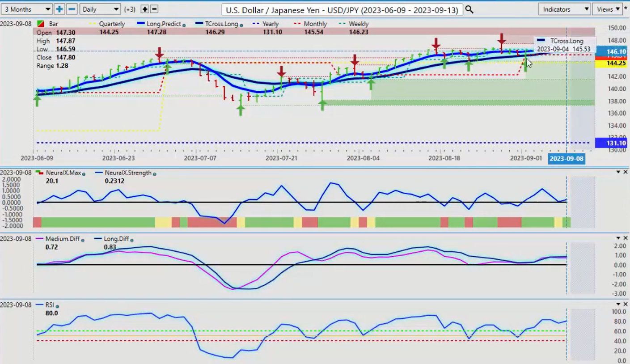
Task: Click the asterisk icon beside Views
Action: (626, 9)
